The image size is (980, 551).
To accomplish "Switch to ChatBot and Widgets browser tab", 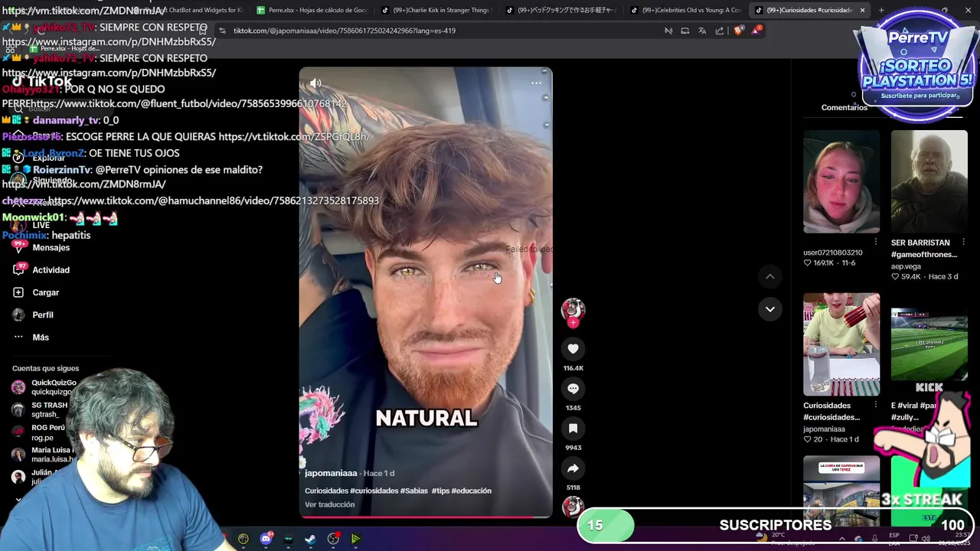I will [x=188, y=10].
